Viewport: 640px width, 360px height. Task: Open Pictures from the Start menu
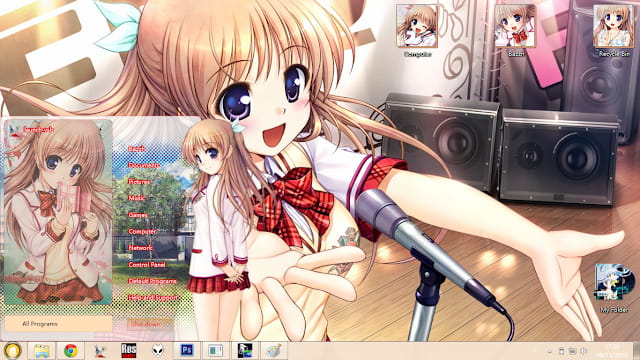(x=139, y=182)
